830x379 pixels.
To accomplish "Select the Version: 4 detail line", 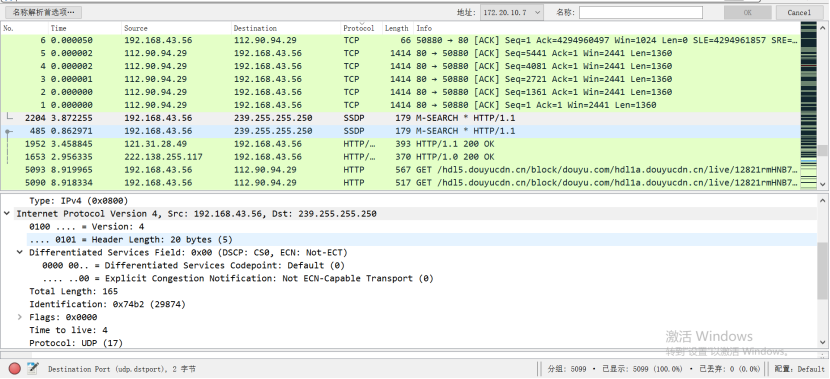I will (86, 227).
